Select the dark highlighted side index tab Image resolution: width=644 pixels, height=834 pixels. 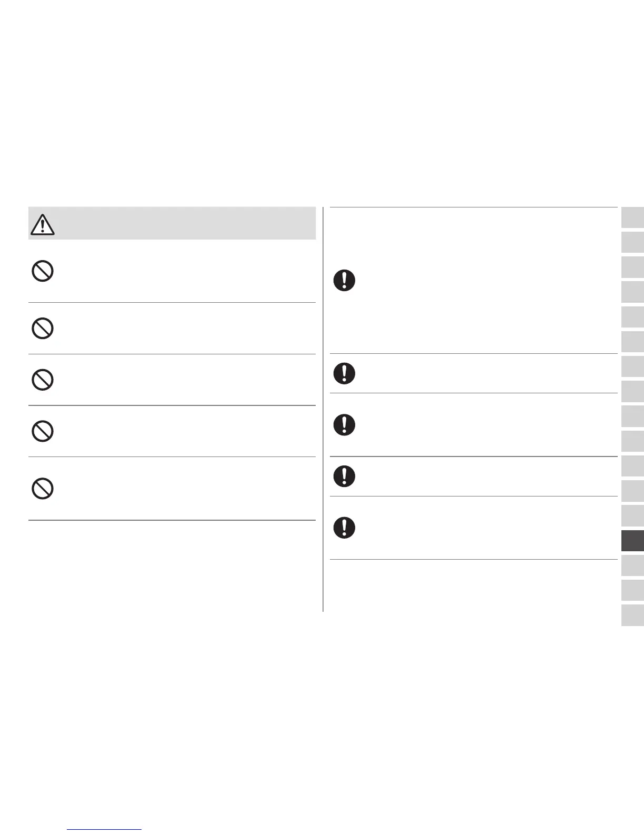click(632, 541)
